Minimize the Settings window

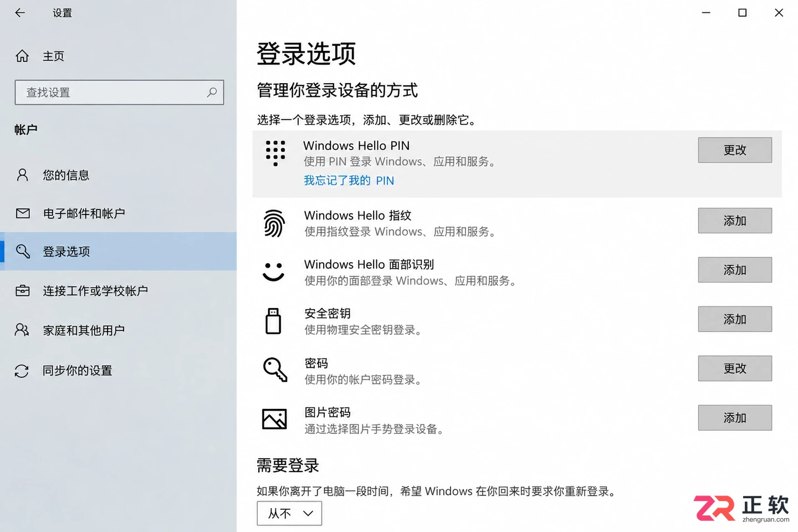[x=706, y=12]
